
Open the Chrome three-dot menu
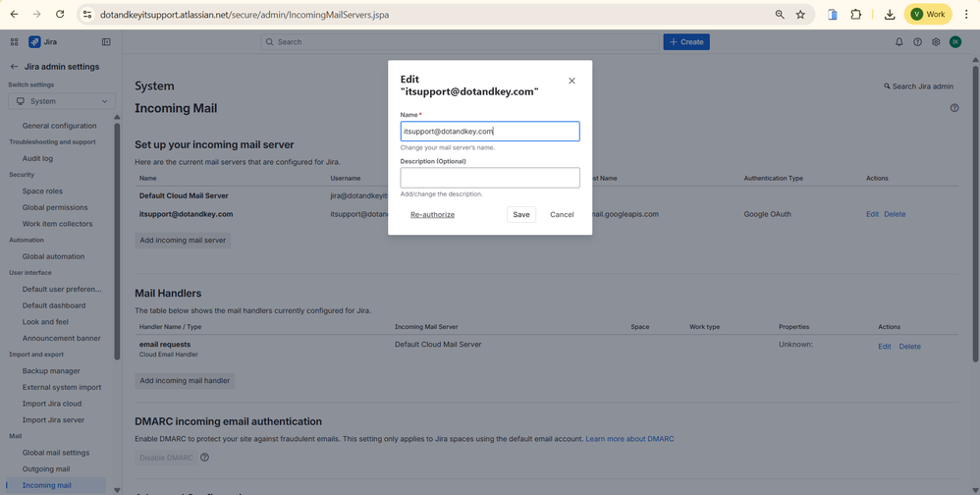point(966,14)
